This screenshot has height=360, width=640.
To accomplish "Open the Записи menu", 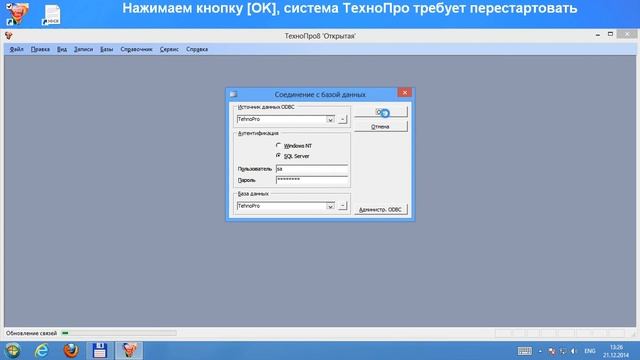I will tap(83, 49).
